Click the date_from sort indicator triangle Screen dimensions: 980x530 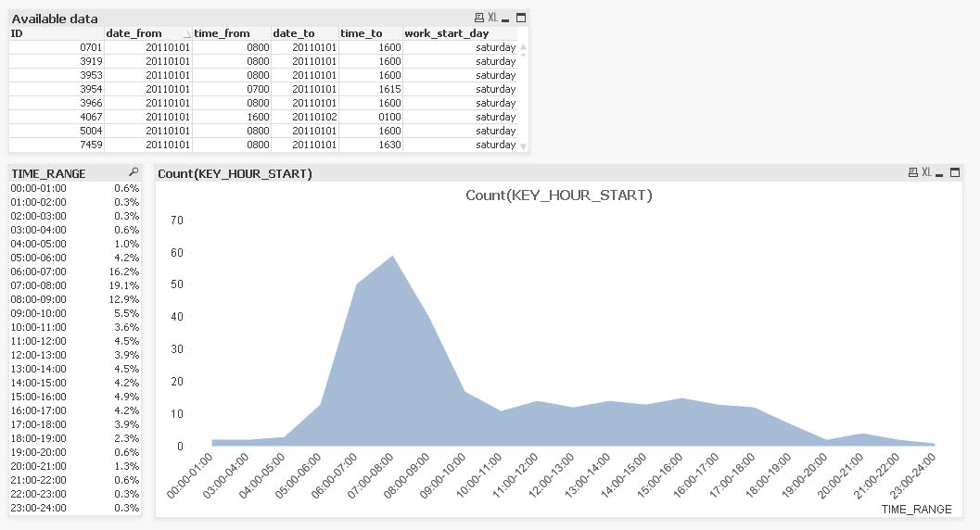click(x=187, y=34)
